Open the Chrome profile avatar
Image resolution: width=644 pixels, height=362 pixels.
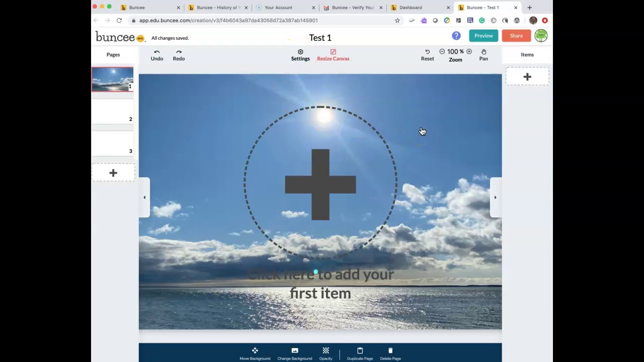(x=533, y=21)
